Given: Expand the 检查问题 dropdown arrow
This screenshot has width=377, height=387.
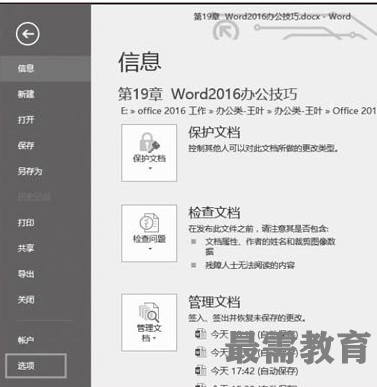Looking at the screenshot, I should click(x=150, y=249).
